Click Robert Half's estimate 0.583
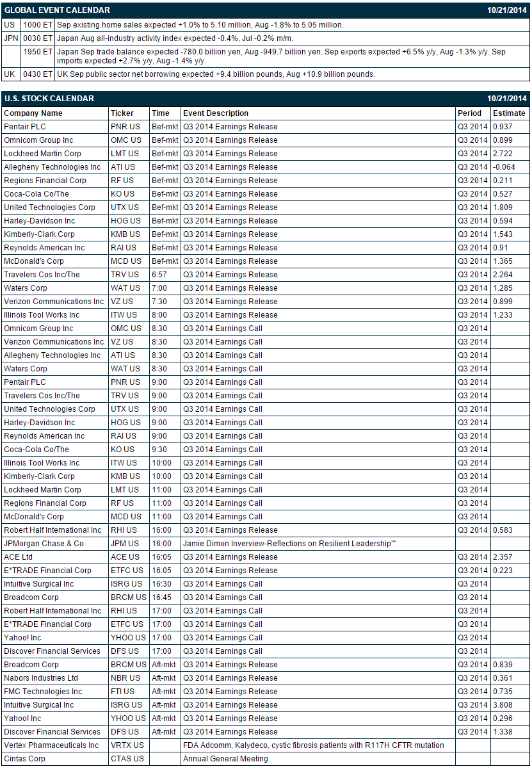This screenshot has width=532, height=771. point(503,530)
